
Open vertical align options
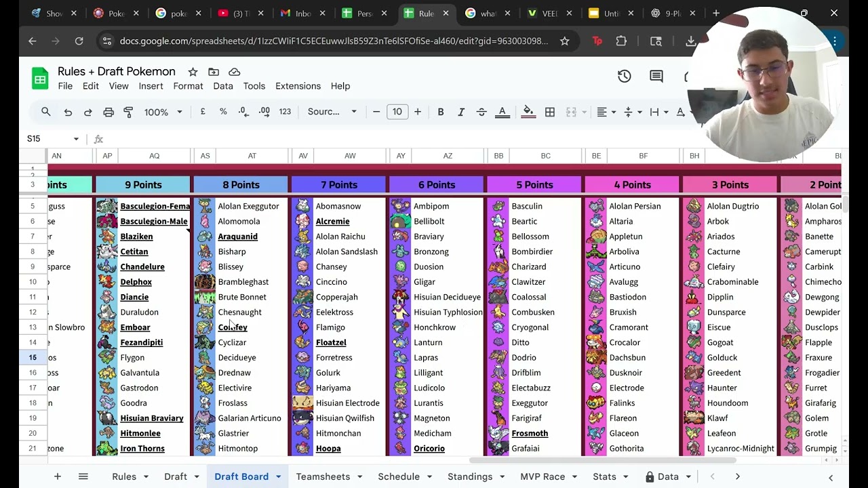click(x=632, y=112)
